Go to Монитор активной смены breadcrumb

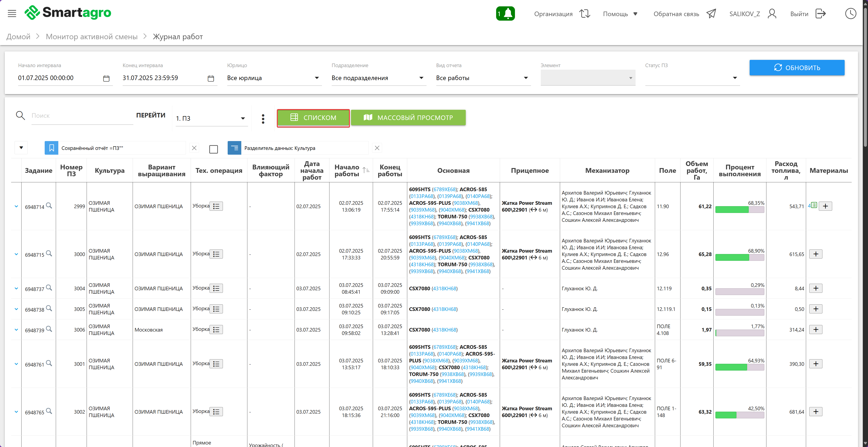(x=92, y=37)
